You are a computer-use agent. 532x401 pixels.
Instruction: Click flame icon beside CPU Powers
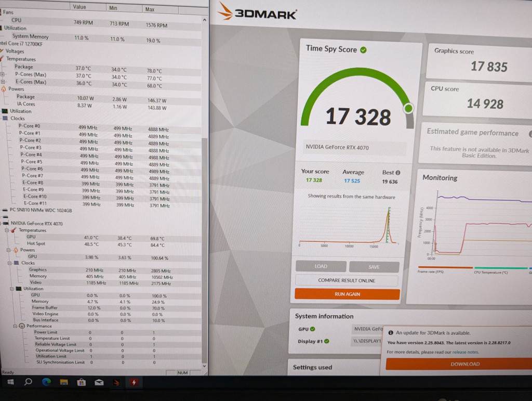(4, 89)
